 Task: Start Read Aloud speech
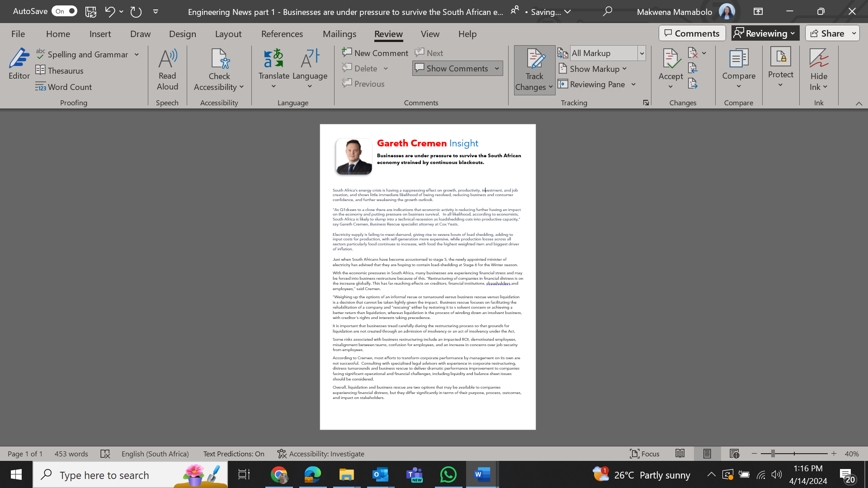click(x=167, y=70)
